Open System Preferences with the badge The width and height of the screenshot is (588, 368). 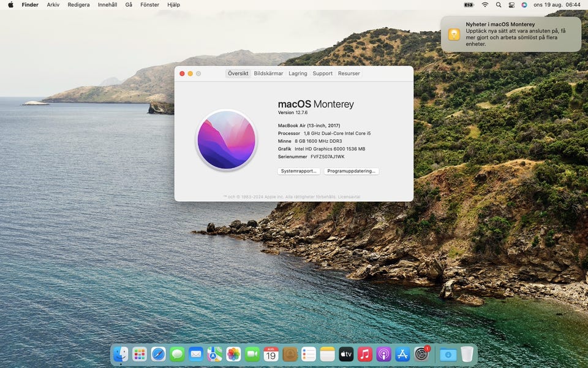[421, 354]
